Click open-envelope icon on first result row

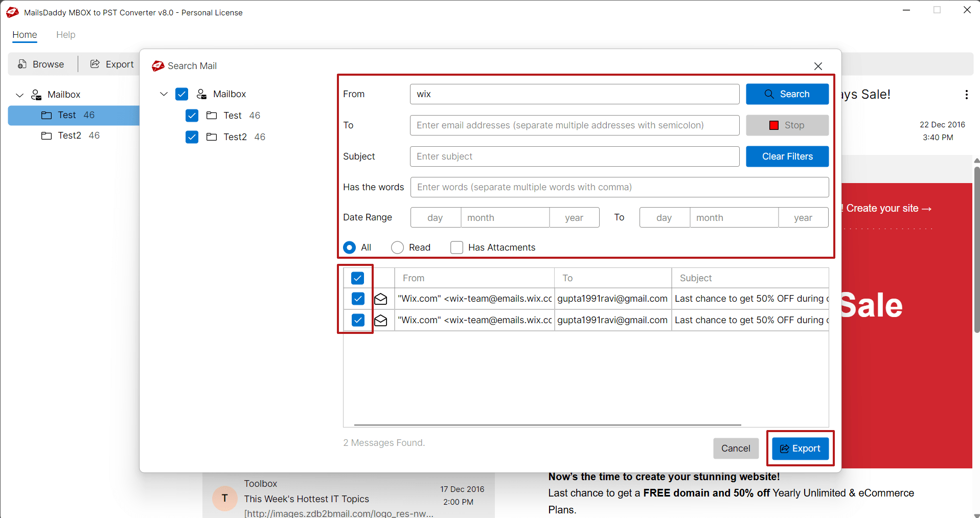tap(381, 299)
